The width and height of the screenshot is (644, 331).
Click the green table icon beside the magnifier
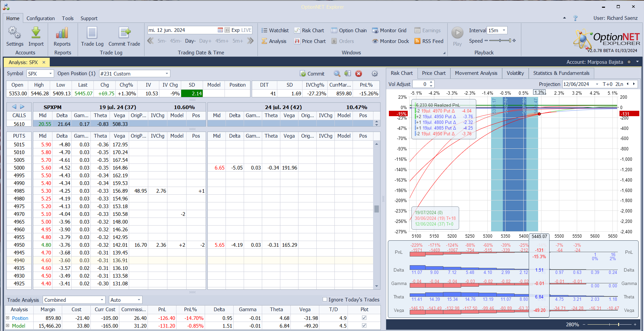(348, 74)
